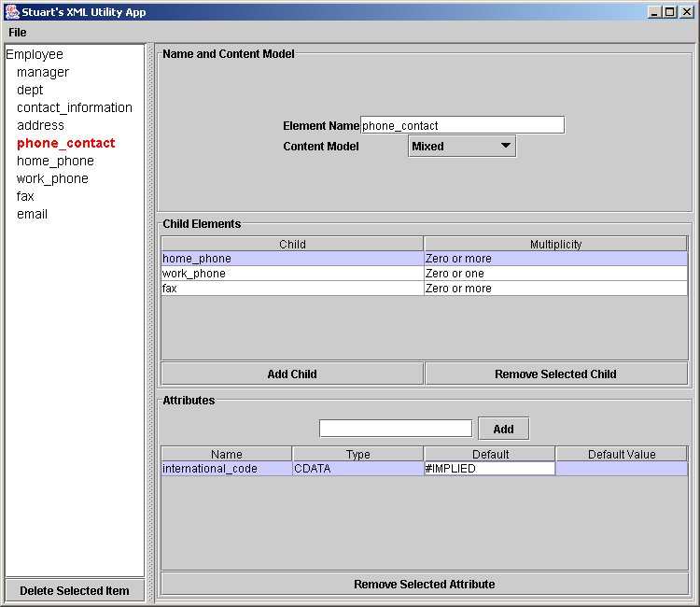Maximize the application window

tap(670, 12)
